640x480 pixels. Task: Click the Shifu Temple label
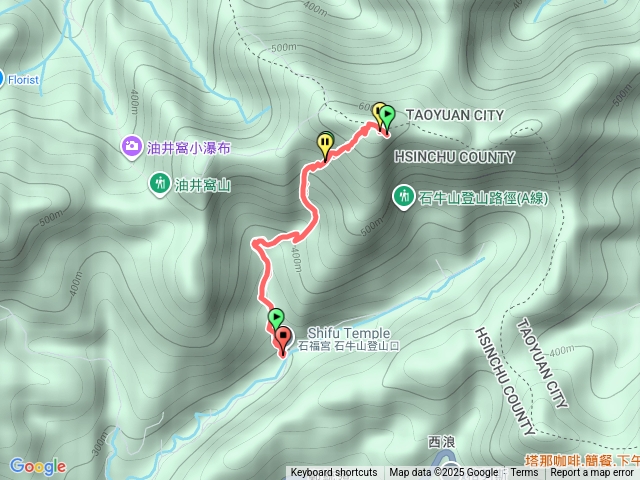click(x=349, y=333)
